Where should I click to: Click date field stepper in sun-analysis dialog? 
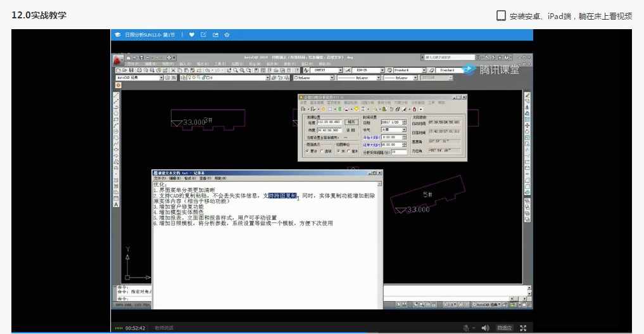(x=404, y=122)
